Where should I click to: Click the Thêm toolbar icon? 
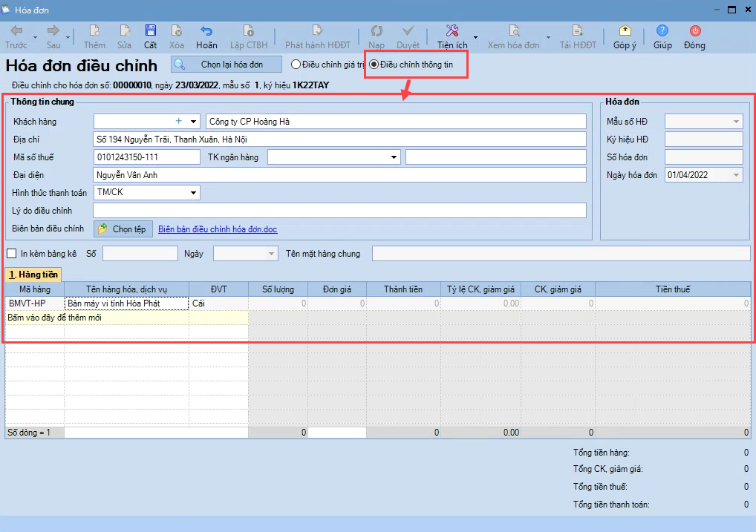click(94, 37)
